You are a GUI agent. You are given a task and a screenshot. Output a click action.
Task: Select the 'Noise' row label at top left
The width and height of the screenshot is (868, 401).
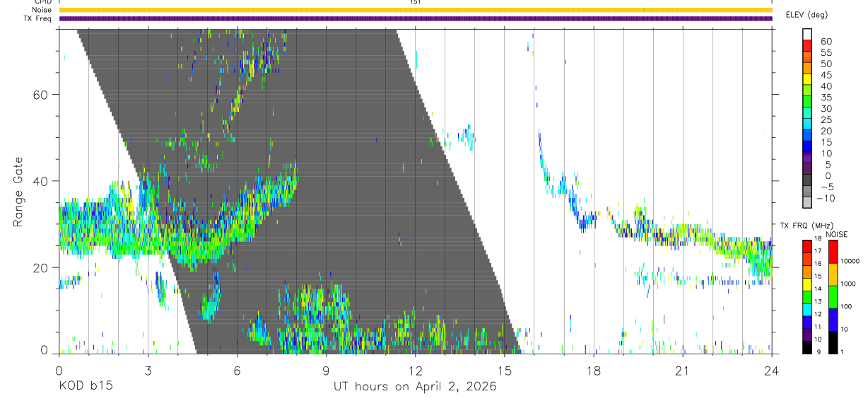(x=42, y=10)
